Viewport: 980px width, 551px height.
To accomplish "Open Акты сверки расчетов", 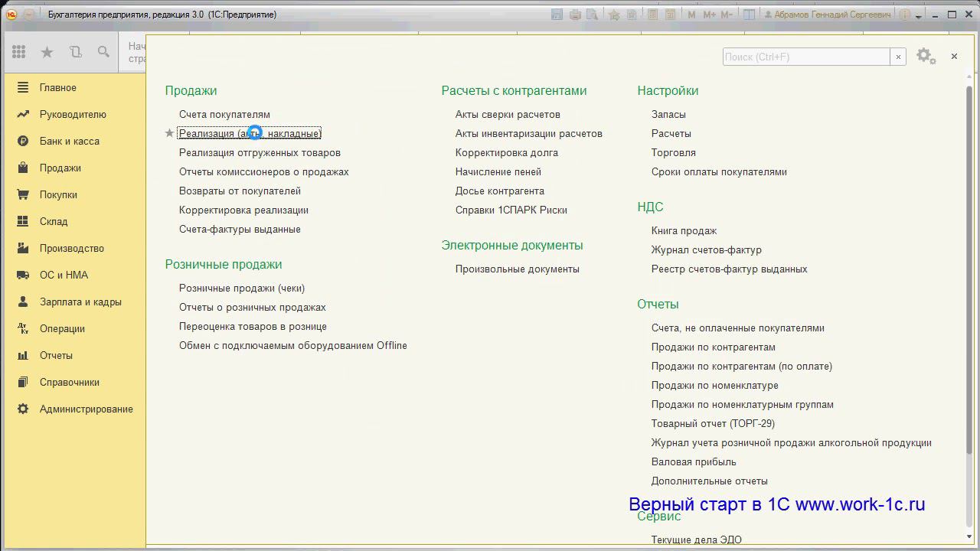I will (x=508, y=114).
